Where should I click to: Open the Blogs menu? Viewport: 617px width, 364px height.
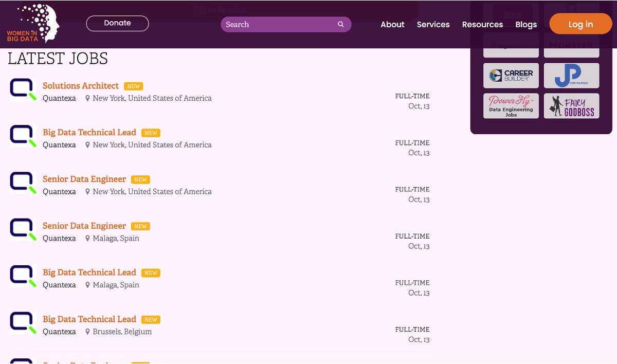pos(526,24)
